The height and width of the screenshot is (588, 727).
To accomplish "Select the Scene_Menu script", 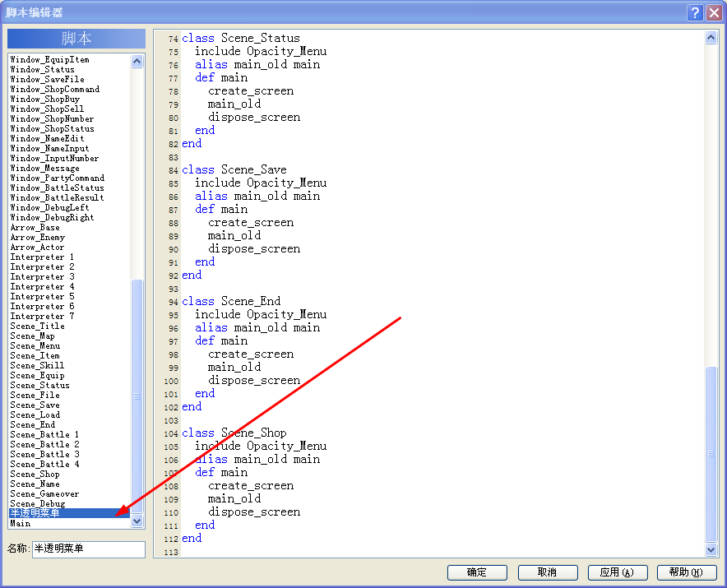I will (x=70, y=346).
